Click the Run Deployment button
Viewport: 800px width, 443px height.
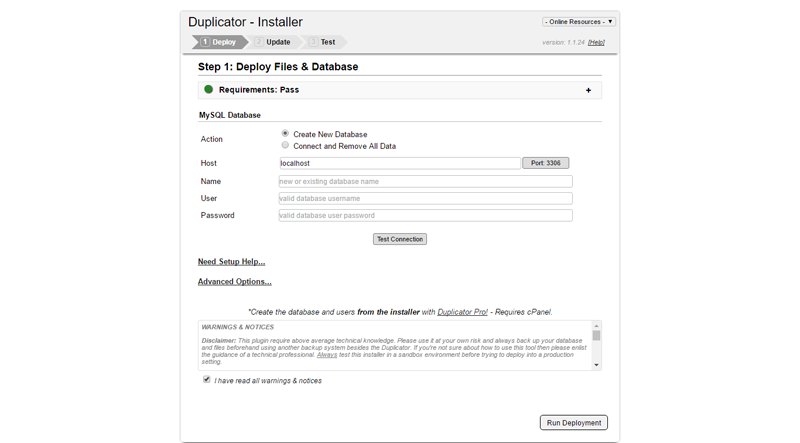pyautogui.click(x=574, y=423)
